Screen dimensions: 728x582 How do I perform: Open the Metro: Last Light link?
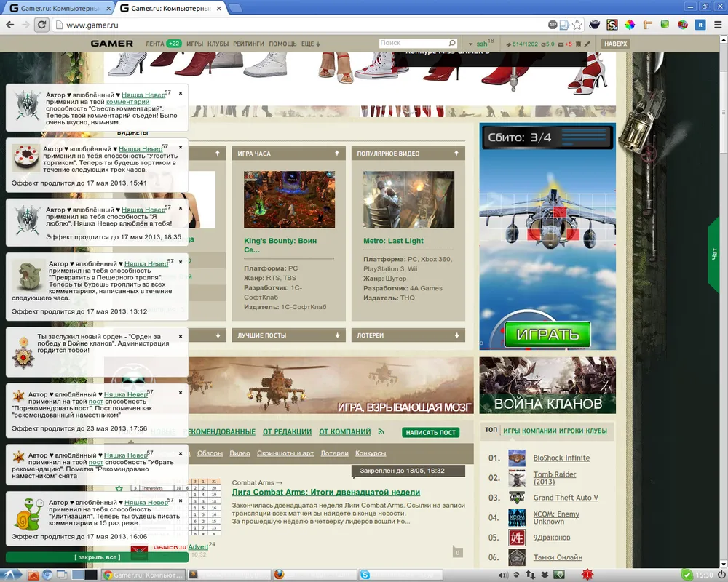(x=393, y=241)
